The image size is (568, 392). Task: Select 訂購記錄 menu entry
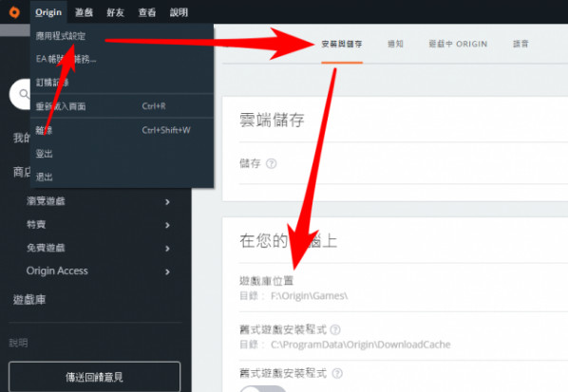(122, 83)
